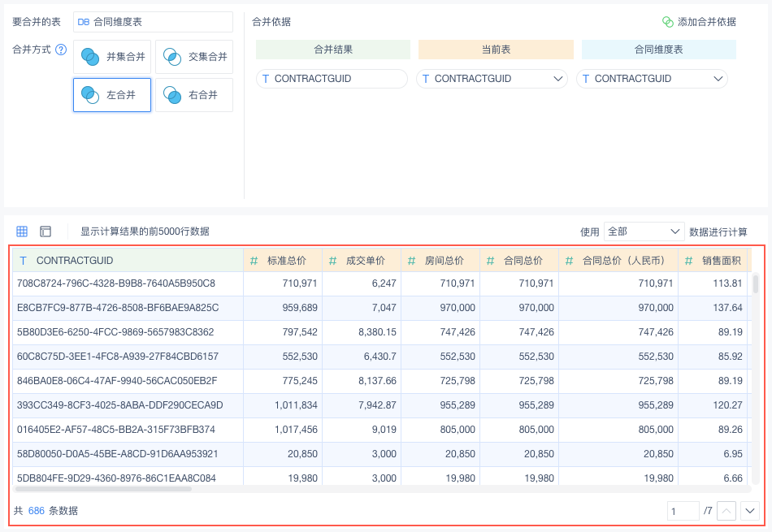Click the 销售面积 column header
The image size is (772, 532).
click(x=721, y=261)
